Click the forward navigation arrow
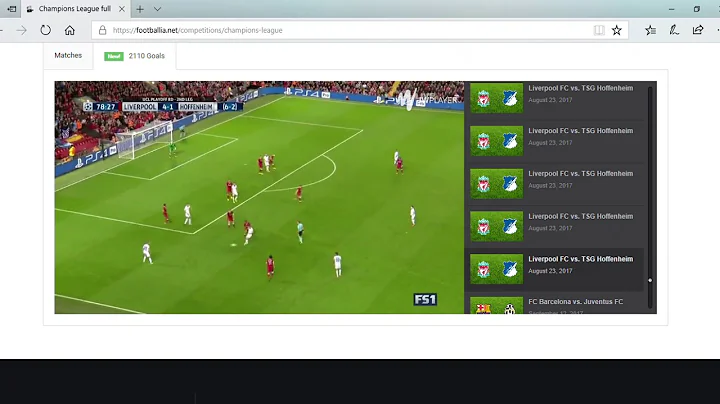 click(x=21, y=30)
